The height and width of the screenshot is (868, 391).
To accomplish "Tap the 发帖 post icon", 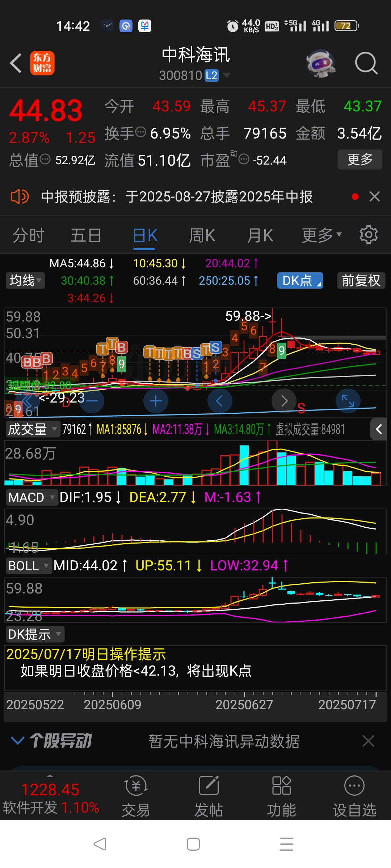I will click(209, 796).
